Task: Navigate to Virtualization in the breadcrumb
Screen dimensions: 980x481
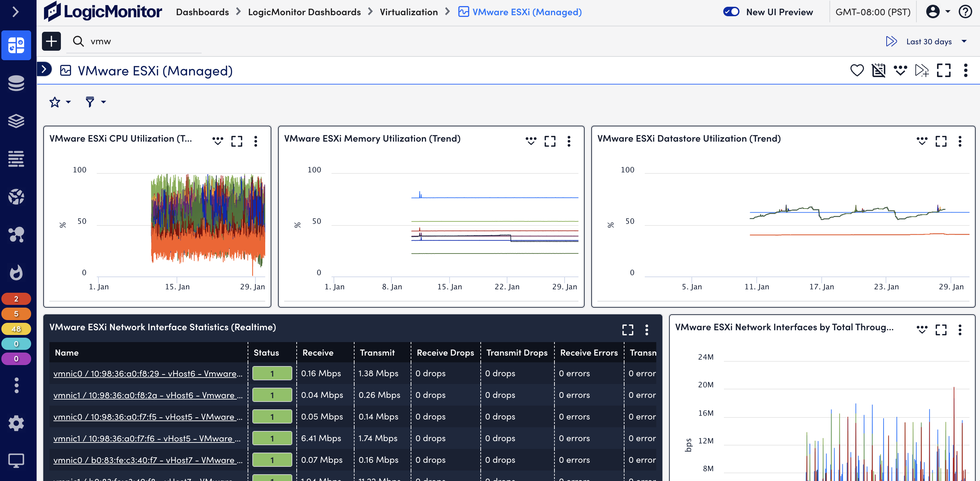Action: pyautogui.click(x=409, y=12)
